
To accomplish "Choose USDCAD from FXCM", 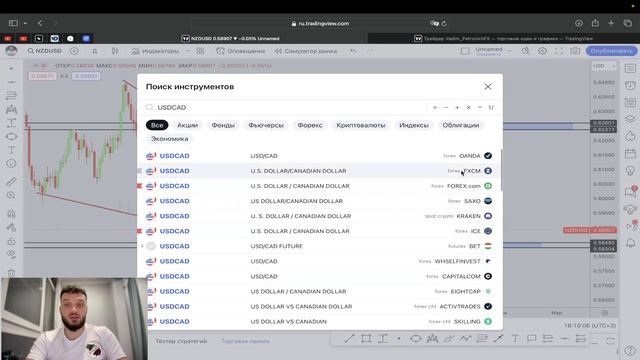I will tap(319, 171).
